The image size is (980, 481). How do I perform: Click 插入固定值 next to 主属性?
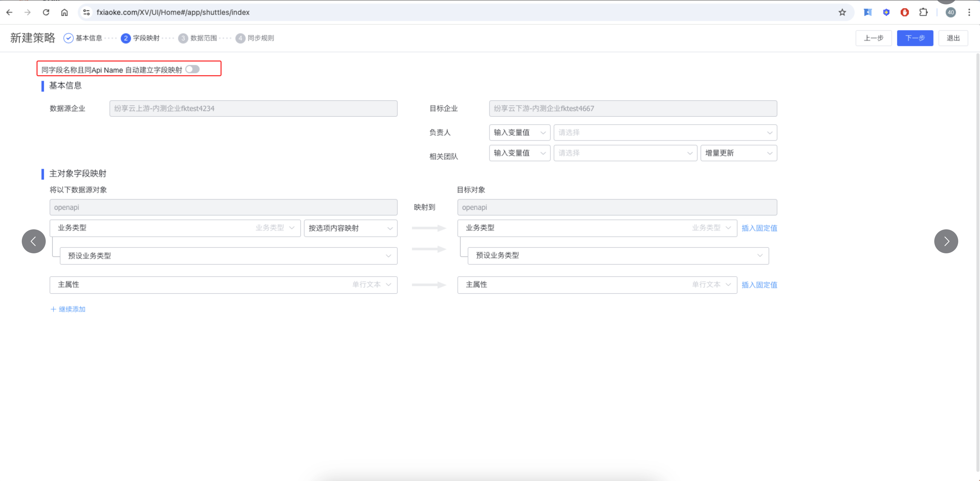pos(759,285)
